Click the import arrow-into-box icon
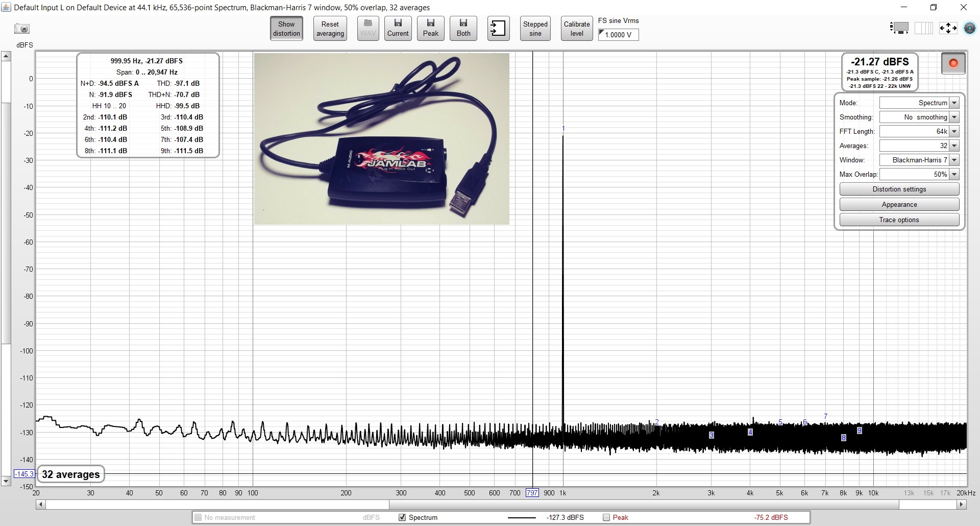Screen dimensions: 980x526 click(x=498, y=29)
